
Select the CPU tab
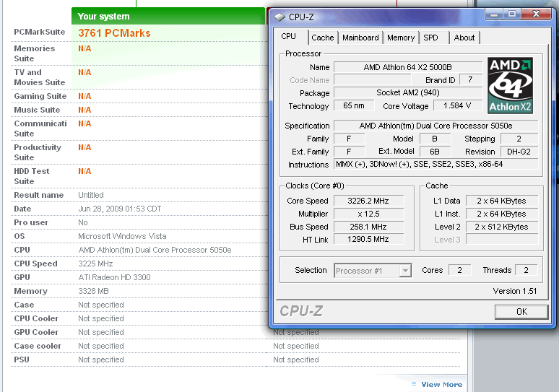pos(289,36)
